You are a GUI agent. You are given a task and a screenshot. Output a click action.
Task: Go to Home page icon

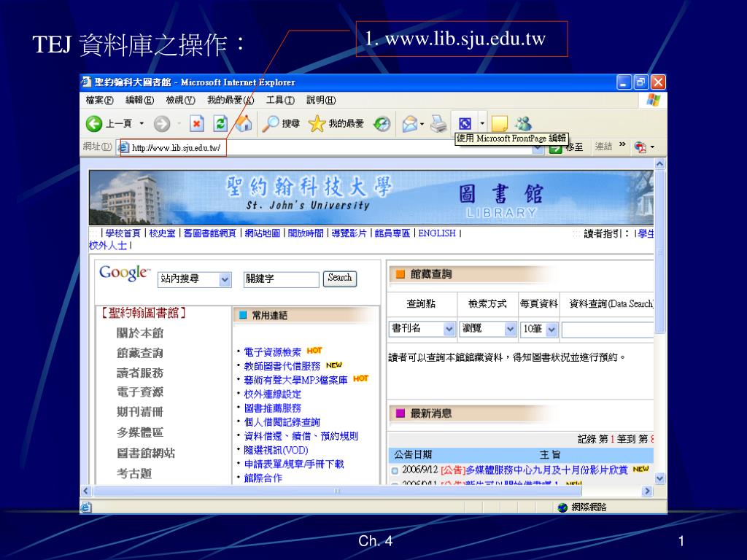tap(244, 123)
